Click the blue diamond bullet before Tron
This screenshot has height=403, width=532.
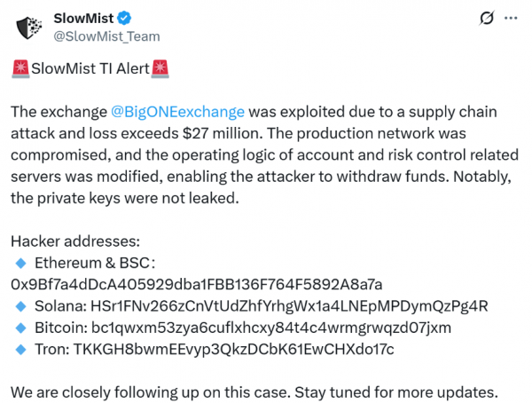click(21, 350)
